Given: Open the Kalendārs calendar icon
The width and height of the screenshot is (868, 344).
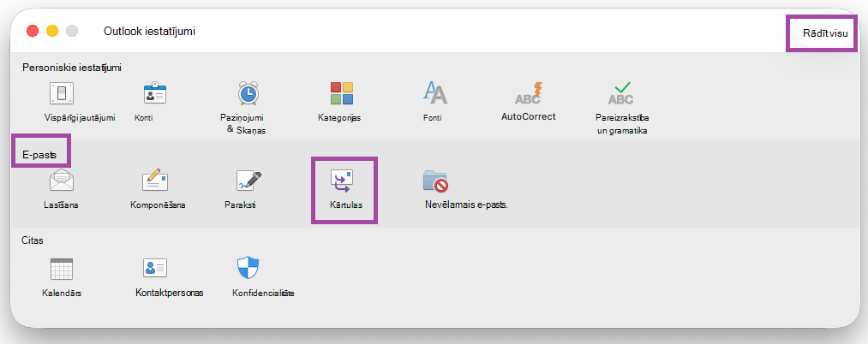Looking at the screenshot, I should click(x=62, y=268).
